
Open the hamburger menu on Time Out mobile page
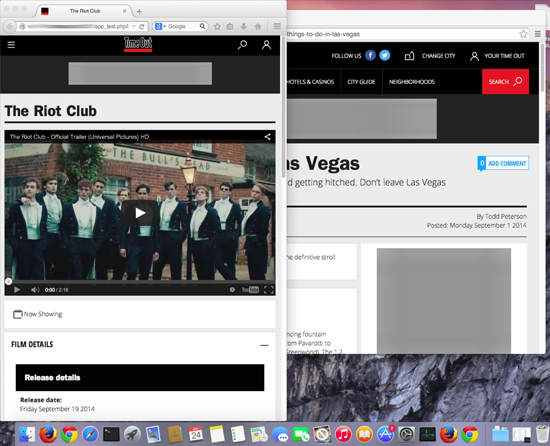point(11,45)
